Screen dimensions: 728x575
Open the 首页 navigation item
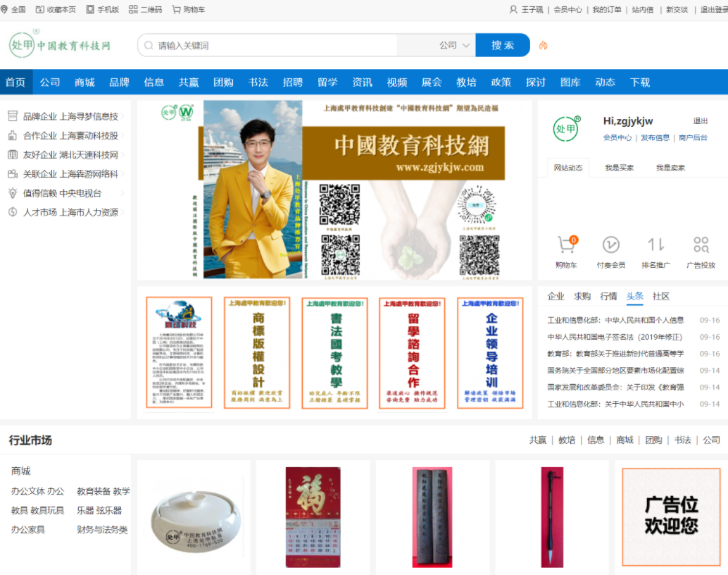tap(15, 82)
